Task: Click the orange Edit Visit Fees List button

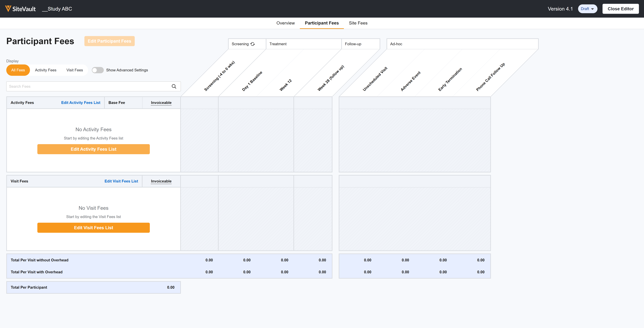Action: (93, 228)
